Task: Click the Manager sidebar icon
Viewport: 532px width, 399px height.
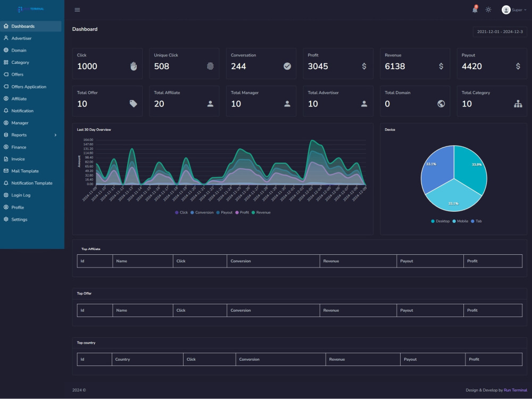Action: click(6, 123)
